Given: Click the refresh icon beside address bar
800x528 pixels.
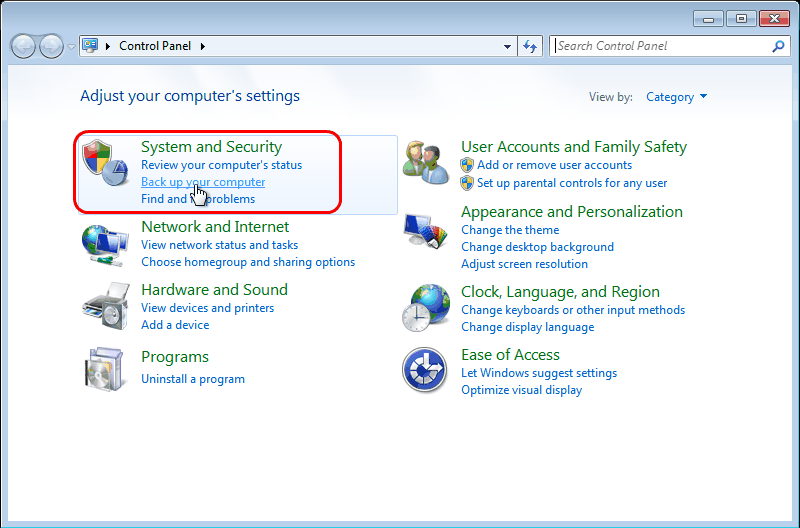Looking at the screenshot, I should coord(530,46).
